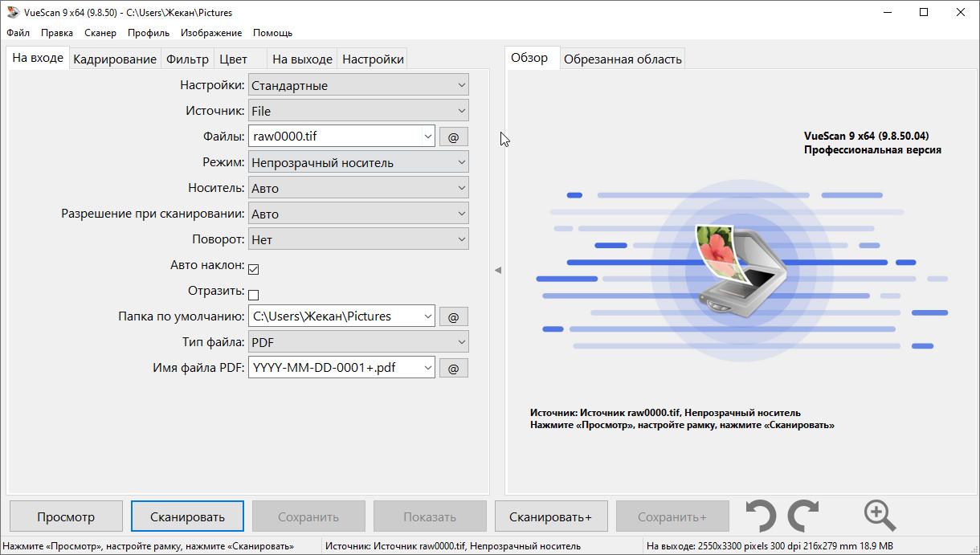Viewport: 980px width, 555px height.
Task: Click the @ button next to Имя файла PDF
Action: [453, 369]
